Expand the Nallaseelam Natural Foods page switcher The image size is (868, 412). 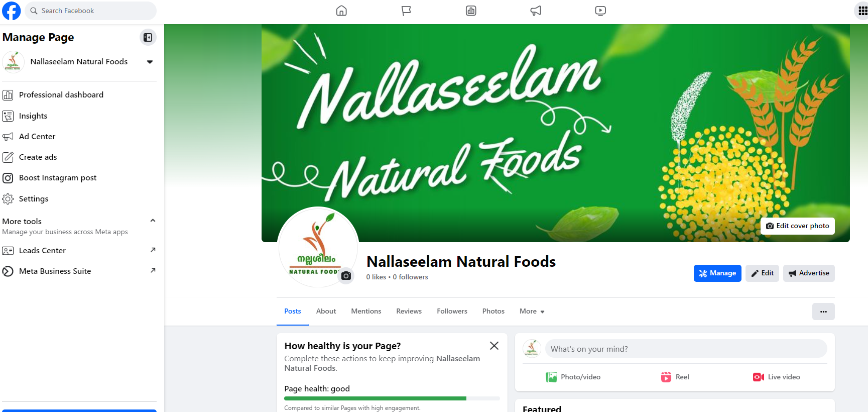[x=150, y=62]
